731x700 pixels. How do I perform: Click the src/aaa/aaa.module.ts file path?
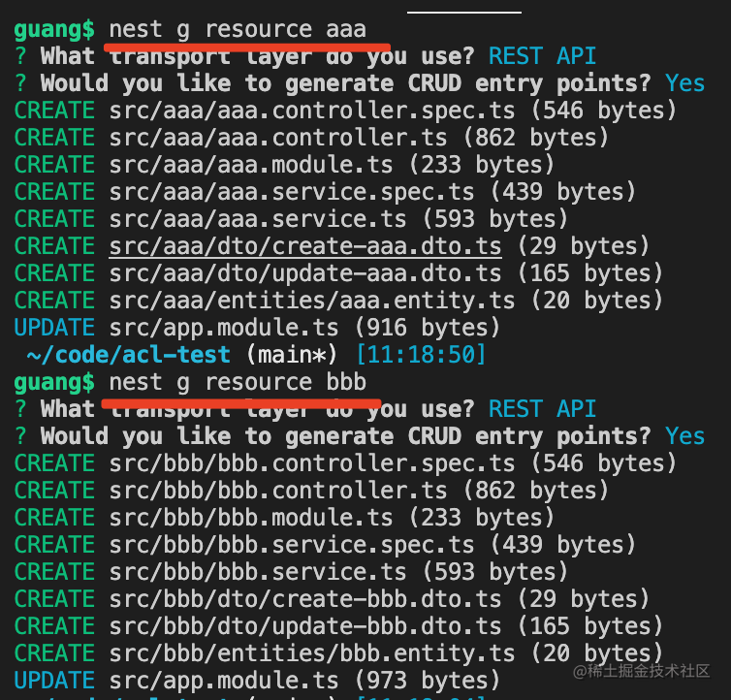pyautogui.click(x=251, y=165)
